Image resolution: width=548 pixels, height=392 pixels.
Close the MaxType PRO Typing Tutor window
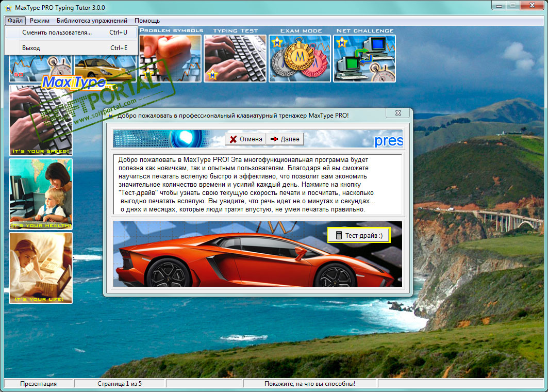pyautogui.click(x=532, y=6)
